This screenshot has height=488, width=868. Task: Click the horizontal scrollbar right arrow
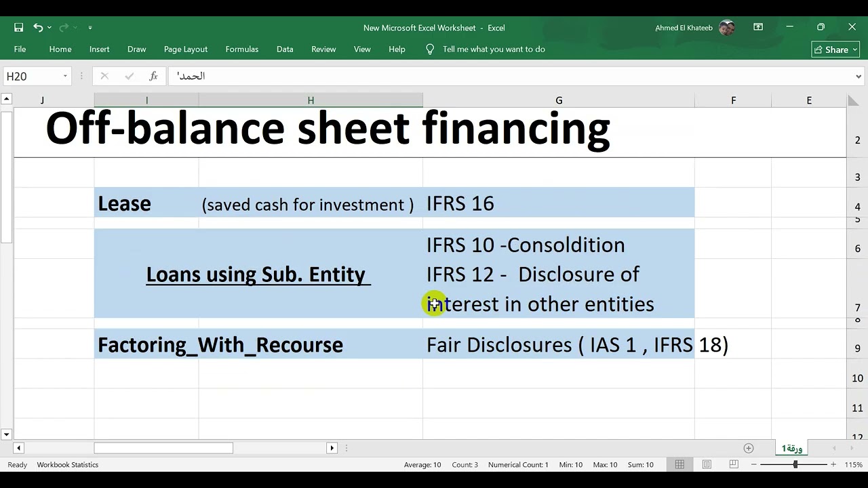pyautogui.click(x=332, y=448)
